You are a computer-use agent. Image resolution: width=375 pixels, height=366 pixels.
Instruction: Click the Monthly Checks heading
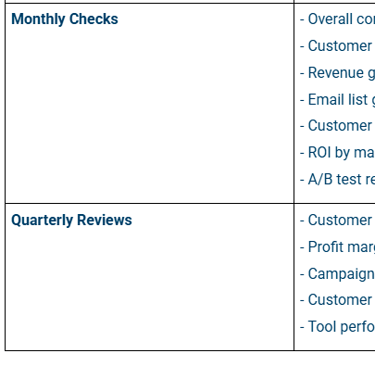(x=65, y=19)
